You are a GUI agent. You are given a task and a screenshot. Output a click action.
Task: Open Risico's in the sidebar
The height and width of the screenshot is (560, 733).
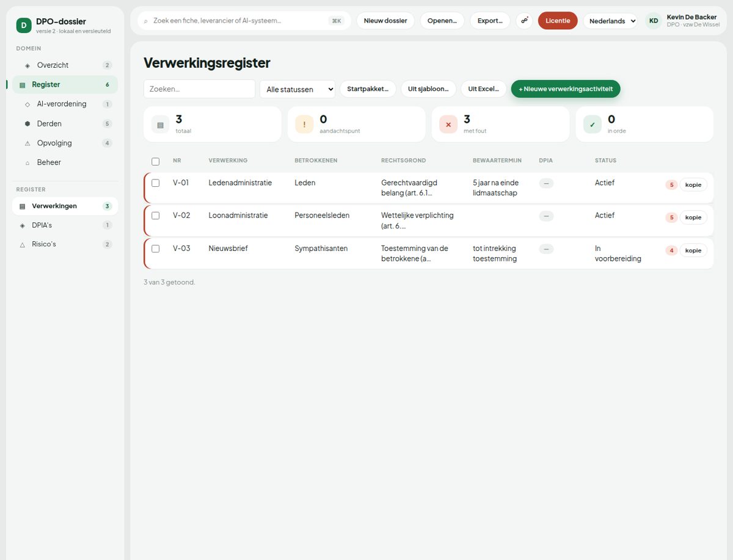click(x=65, y=244)
